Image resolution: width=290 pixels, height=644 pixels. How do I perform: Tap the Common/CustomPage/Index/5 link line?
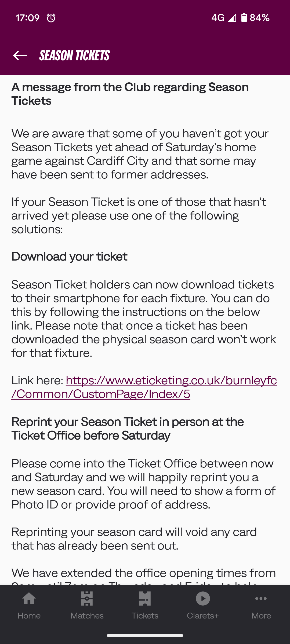tap(101, 394)
